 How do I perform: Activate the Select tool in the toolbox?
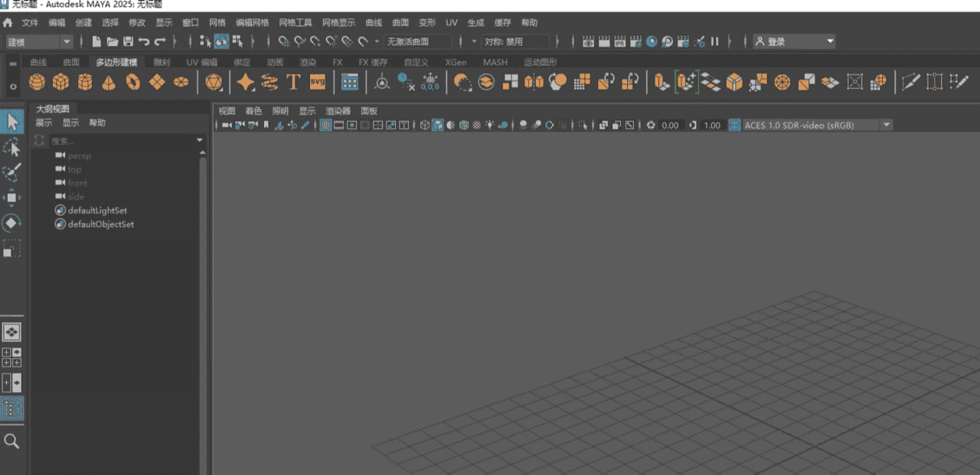pyautogui.click(x=11, y=120)
